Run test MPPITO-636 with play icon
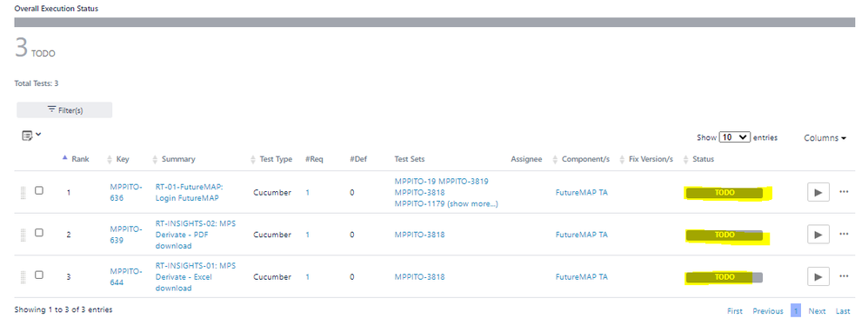 pyautogui.click(x=818, y=192)
